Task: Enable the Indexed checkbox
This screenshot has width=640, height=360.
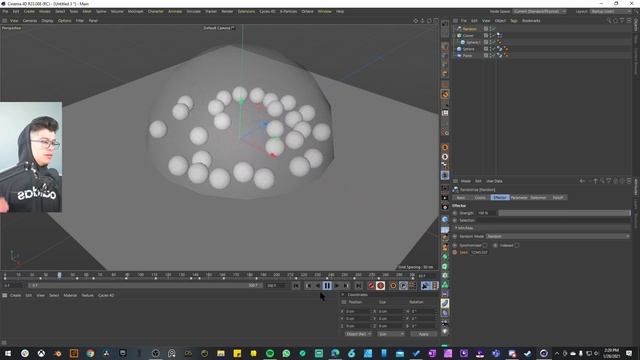Action: tap(517, 245)
